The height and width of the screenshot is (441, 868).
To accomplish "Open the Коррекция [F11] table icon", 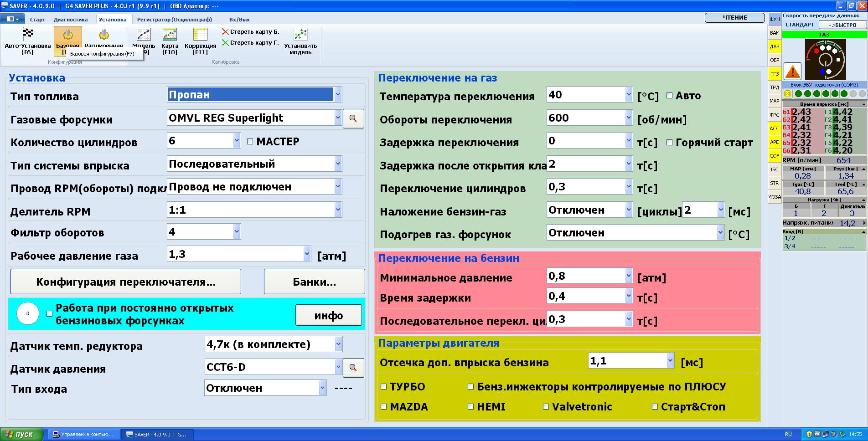I will click(x=200, y=35).
